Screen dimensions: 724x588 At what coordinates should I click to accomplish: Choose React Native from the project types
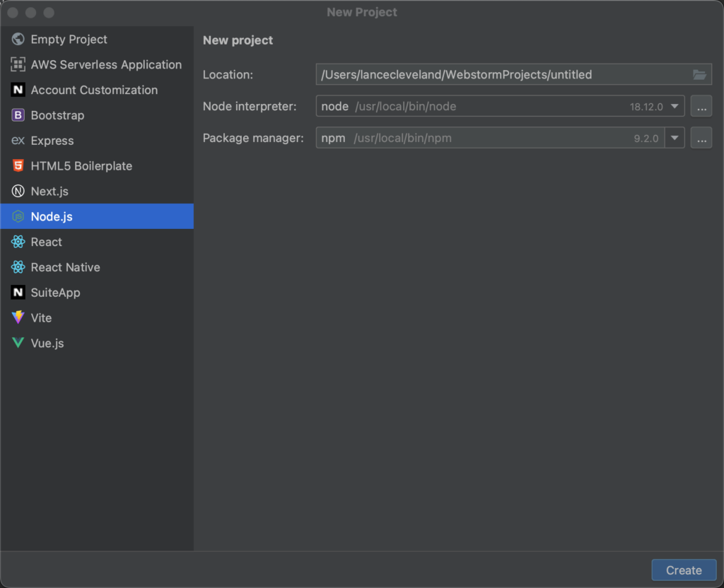pyautogui.click(x=65, y=268)
